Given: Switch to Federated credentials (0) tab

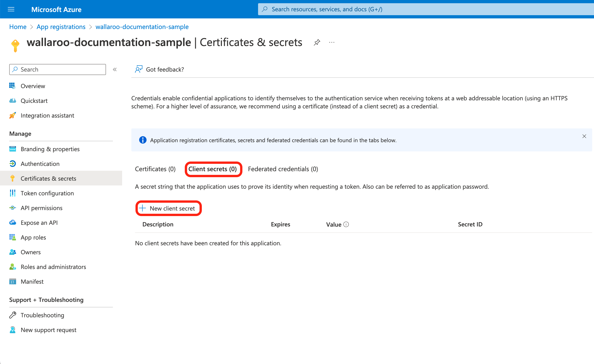Looking at the screenshot, I should point(283,169).
